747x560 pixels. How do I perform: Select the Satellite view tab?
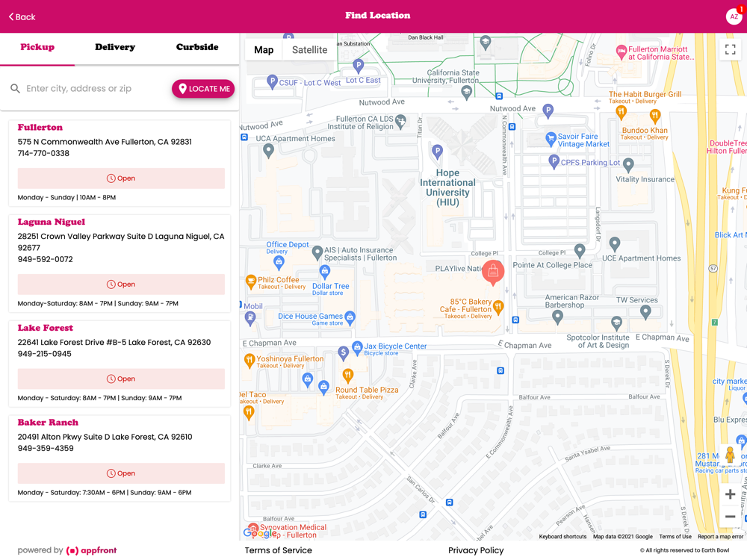(310, 50)
